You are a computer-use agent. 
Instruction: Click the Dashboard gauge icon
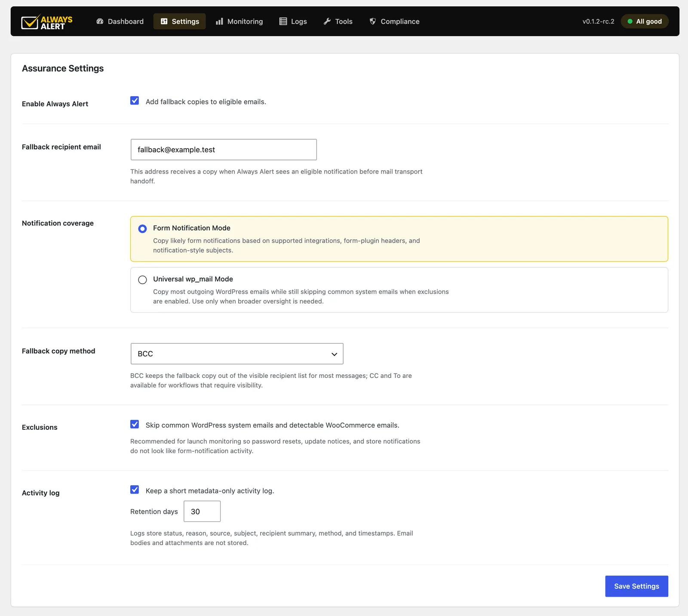pyautogui.click(x=100, y=21)
